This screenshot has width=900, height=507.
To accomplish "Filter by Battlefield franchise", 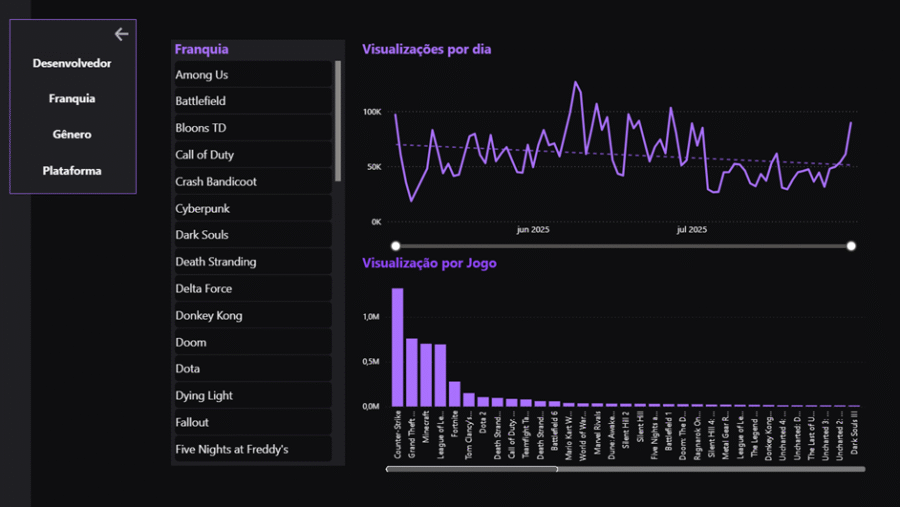I will [252, 101].
